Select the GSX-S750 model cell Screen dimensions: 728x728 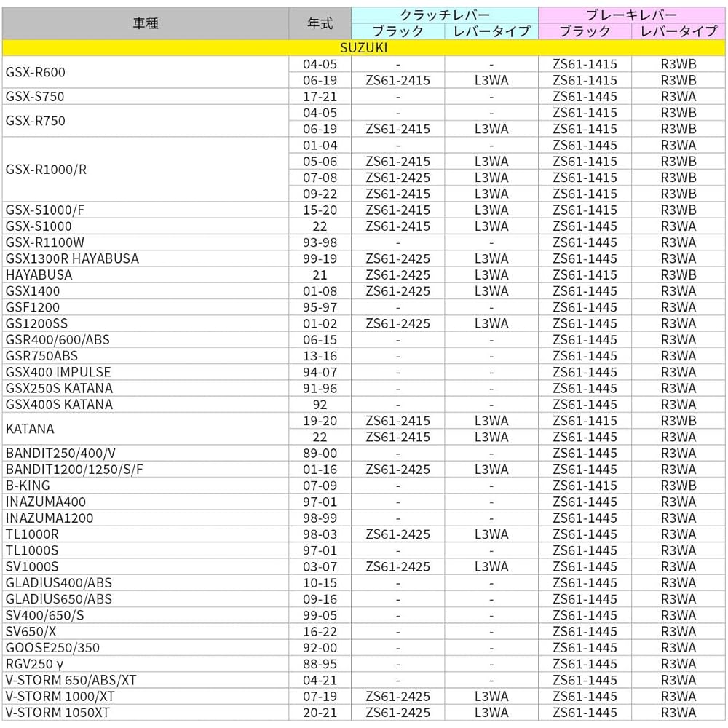146,97
